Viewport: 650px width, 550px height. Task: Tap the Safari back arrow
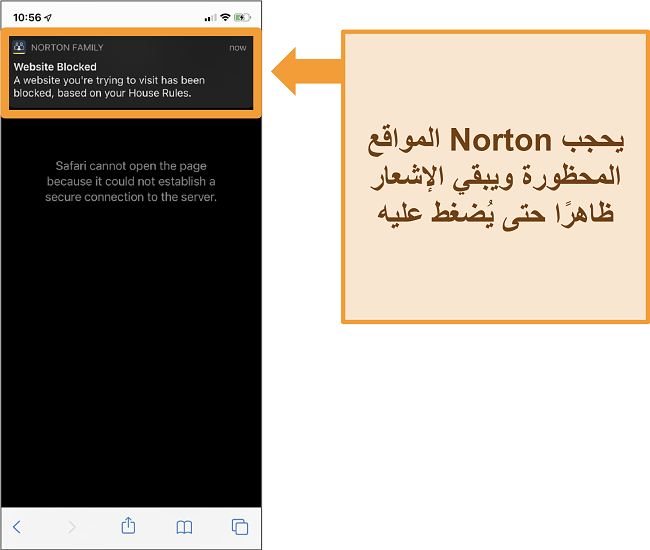[17, 527]
